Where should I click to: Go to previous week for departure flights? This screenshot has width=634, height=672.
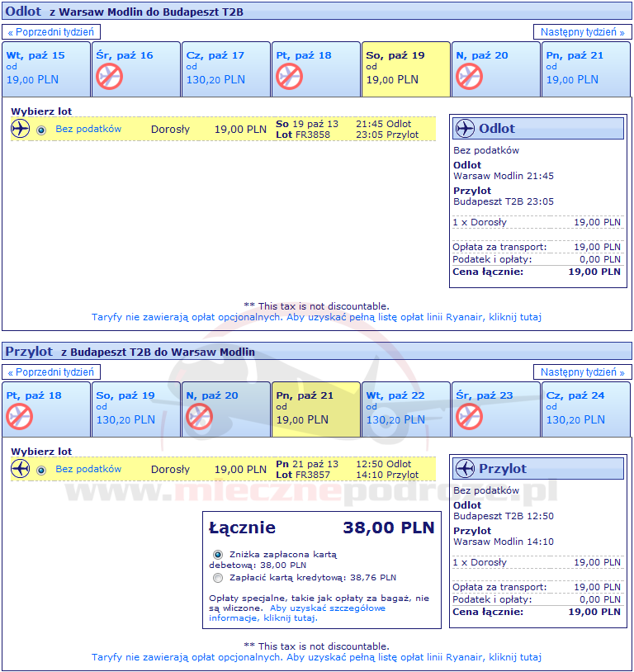53,32
